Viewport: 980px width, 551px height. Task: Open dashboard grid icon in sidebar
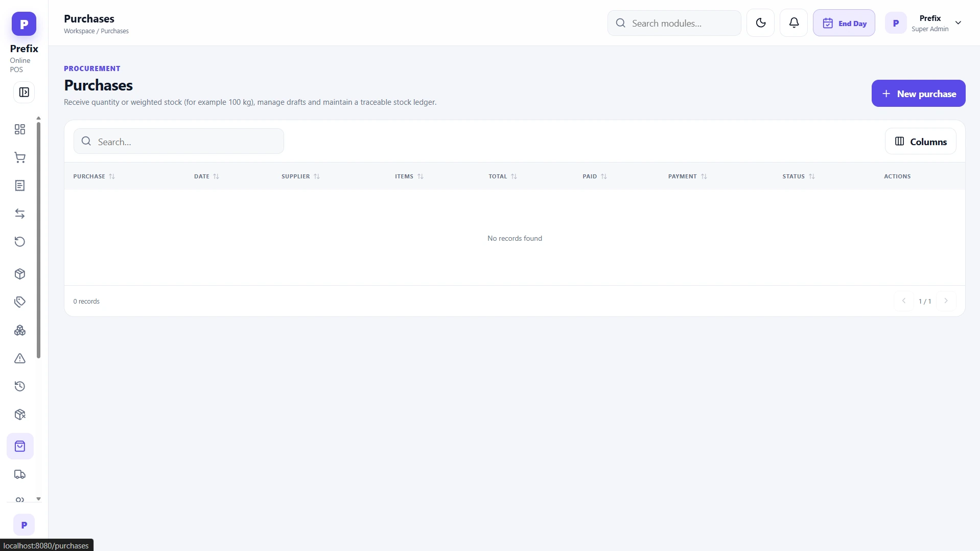tap(20, 129)
